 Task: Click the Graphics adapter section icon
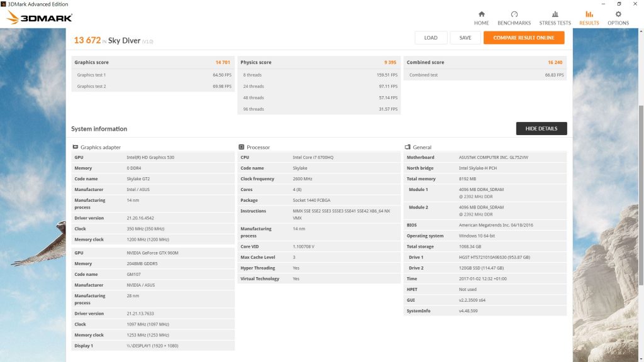(75, 147)
